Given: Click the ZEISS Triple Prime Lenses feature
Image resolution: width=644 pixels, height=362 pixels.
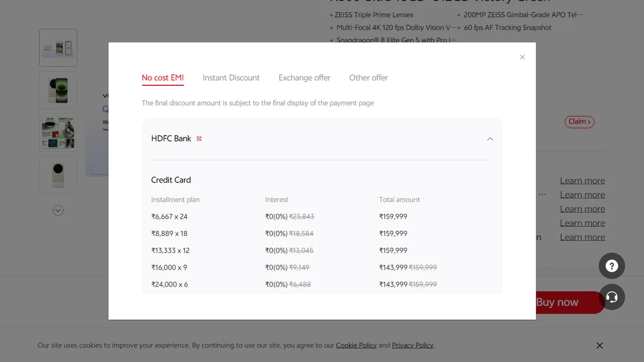Looking at the screenshot, I should coord(374,15).
